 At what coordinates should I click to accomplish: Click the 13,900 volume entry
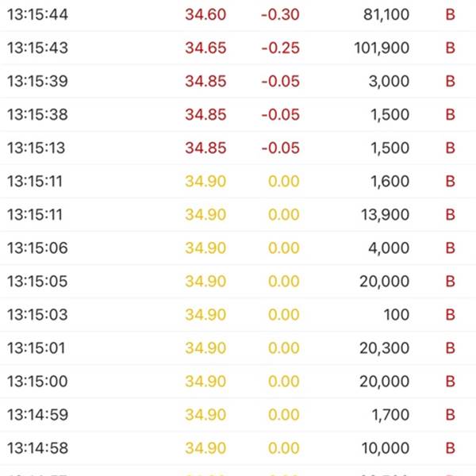click(386, 215)
